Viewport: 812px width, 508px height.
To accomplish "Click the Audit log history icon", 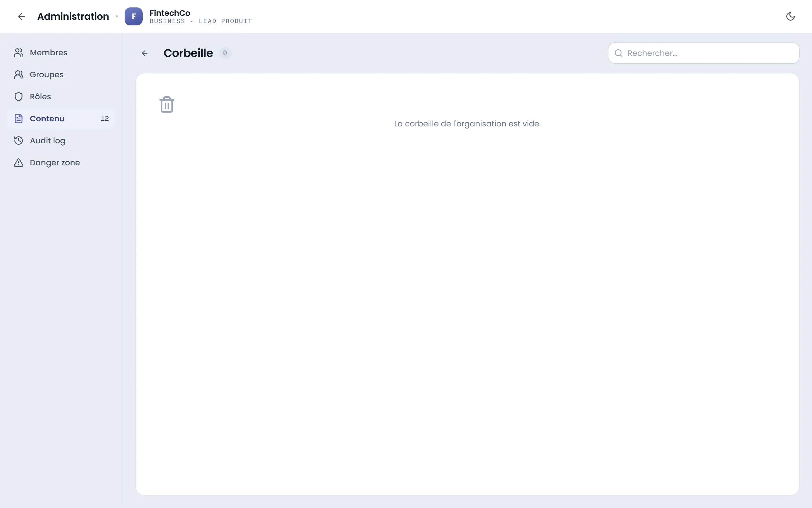I will coord(19,141).
